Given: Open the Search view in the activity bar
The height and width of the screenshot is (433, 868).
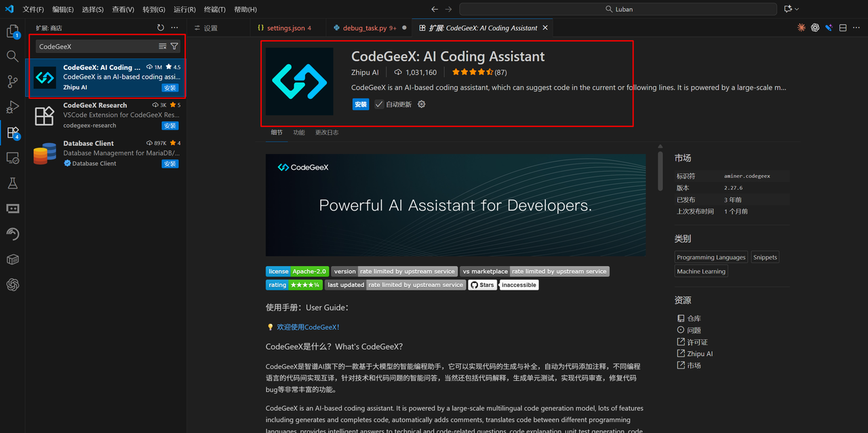Looking at the screenshot, I should (12, 56).
